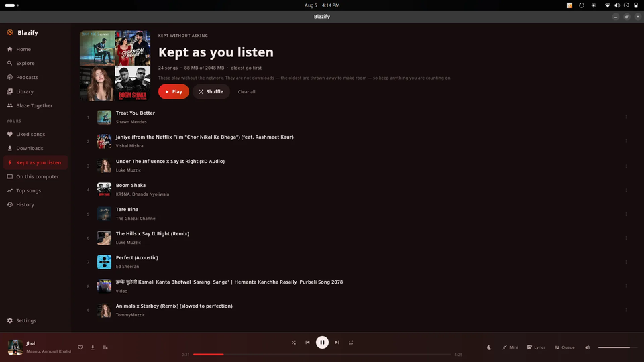The height and width of the screenshot is (362, 644).
Task: Open On this computer
Action: click(36, 176)
